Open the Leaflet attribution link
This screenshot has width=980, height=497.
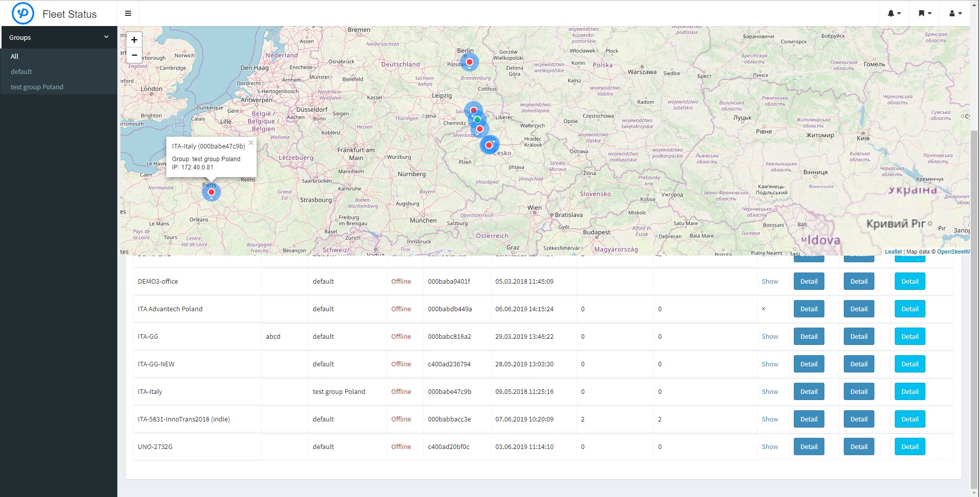(x=893, y=252)
